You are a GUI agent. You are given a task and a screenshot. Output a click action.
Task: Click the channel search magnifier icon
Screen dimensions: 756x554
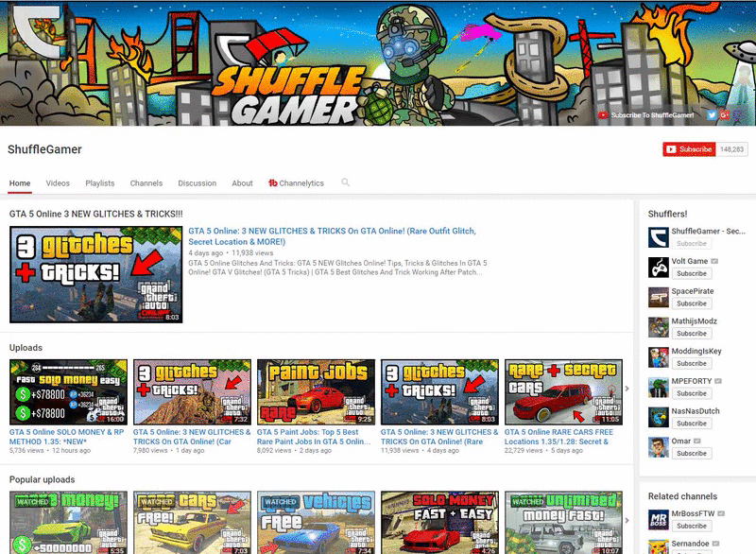345,182
